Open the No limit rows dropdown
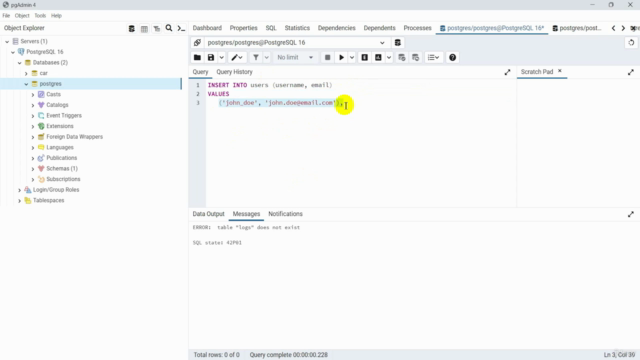The image size is (640, 360). pos(295,58)
